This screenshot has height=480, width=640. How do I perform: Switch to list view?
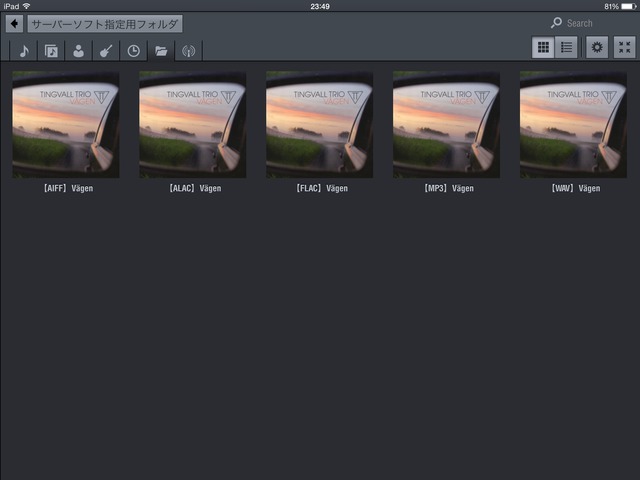pos(566,47)
